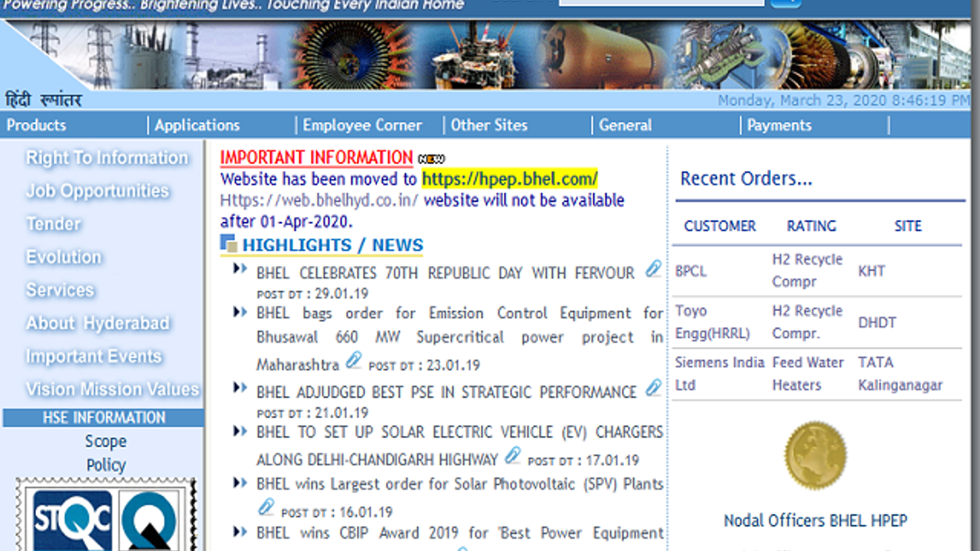980x551 pixels.
Task: Click the gold medal emblem
Action: point(815,456)
